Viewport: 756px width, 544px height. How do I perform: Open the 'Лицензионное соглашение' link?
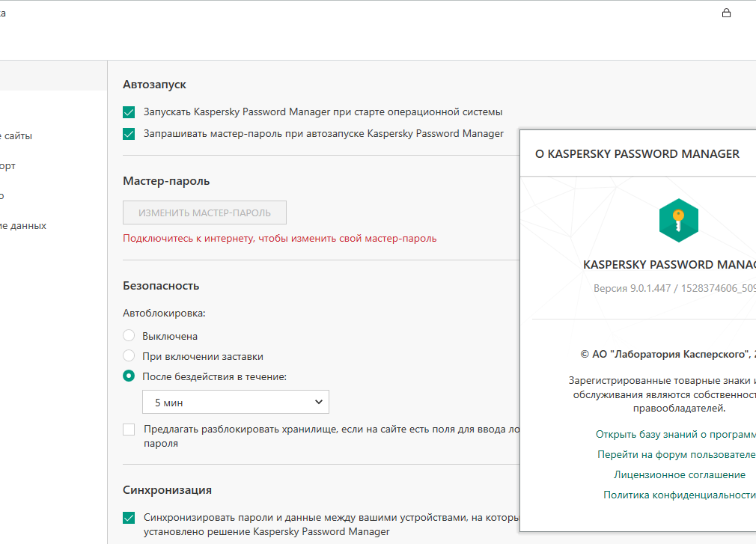680,474
